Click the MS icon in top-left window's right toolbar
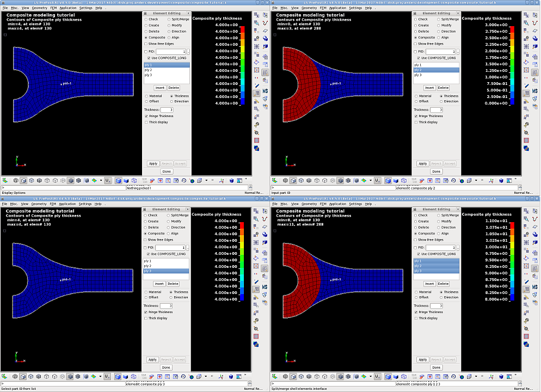The height and width of the screenshot is (392, 541). [265, 90]
